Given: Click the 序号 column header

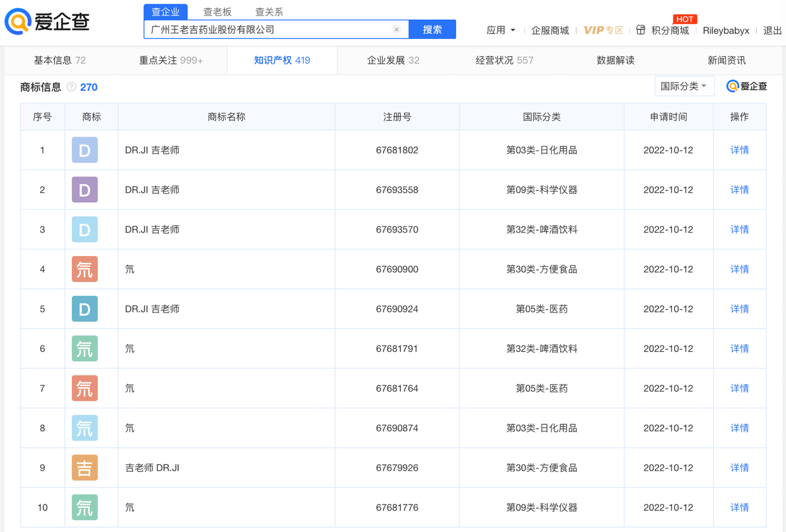Looking at the screenshot, I should (x=42, y=117).
